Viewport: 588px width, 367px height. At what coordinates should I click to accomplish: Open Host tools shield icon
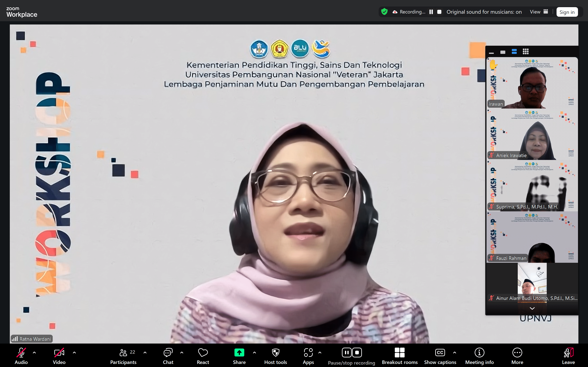[x=276, y=353]
